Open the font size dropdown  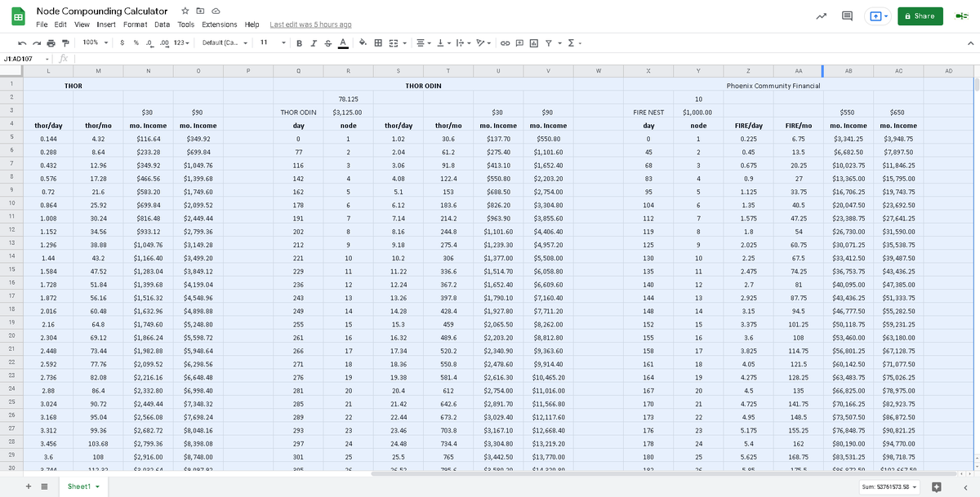click(274, 42)
